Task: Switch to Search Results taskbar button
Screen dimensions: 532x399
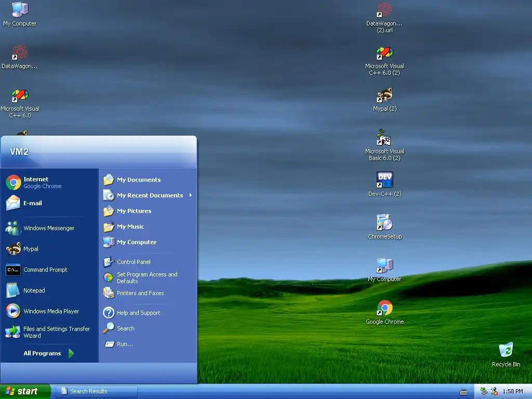Action: click(x=96, y=391)
